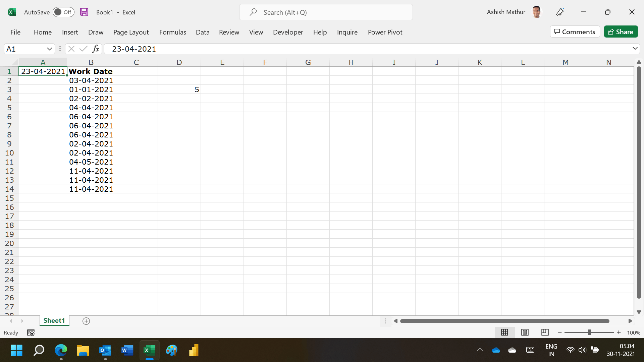Select row 10 header

point(9,153)
